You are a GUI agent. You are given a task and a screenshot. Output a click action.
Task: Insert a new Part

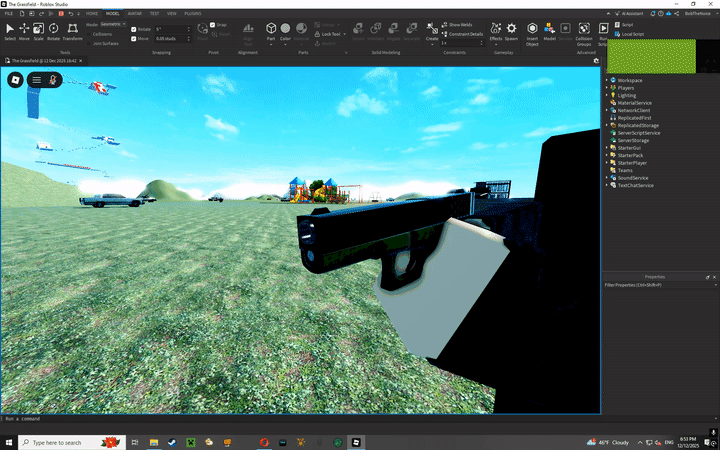pos(270,31)
